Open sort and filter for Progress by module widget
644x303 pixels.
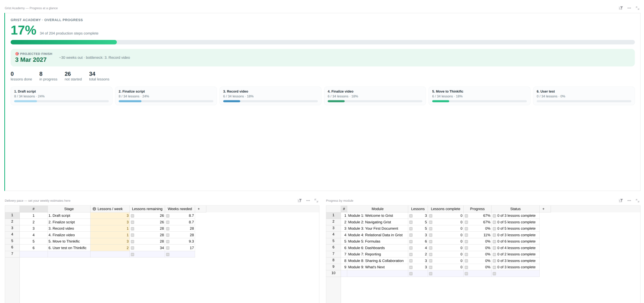click(x=621, y=200)
